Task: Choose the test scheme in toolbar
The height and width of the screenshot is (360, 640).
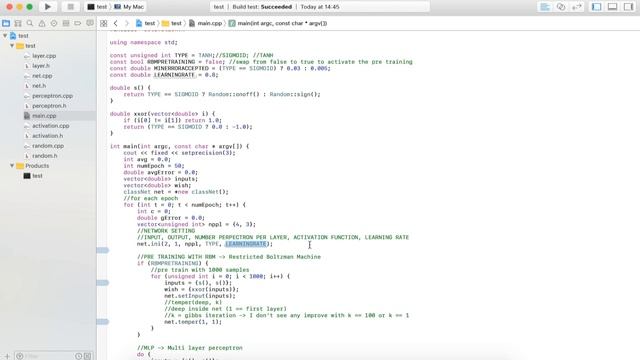Action: point(98,7)
